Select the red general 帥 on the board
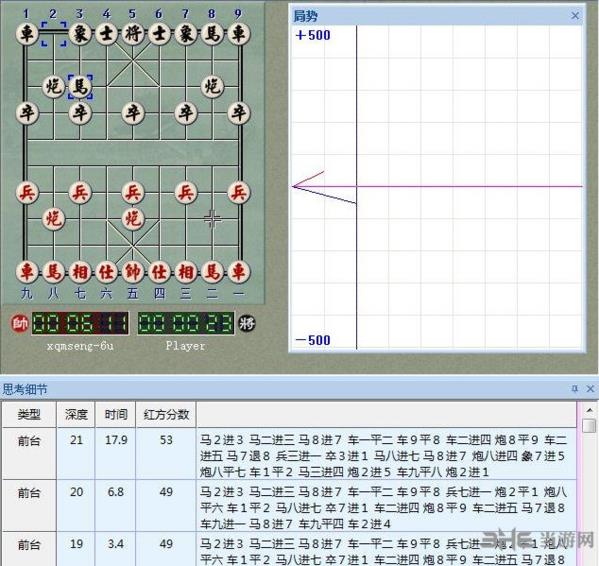The image size is (599, 566). [x=133, y=272]
